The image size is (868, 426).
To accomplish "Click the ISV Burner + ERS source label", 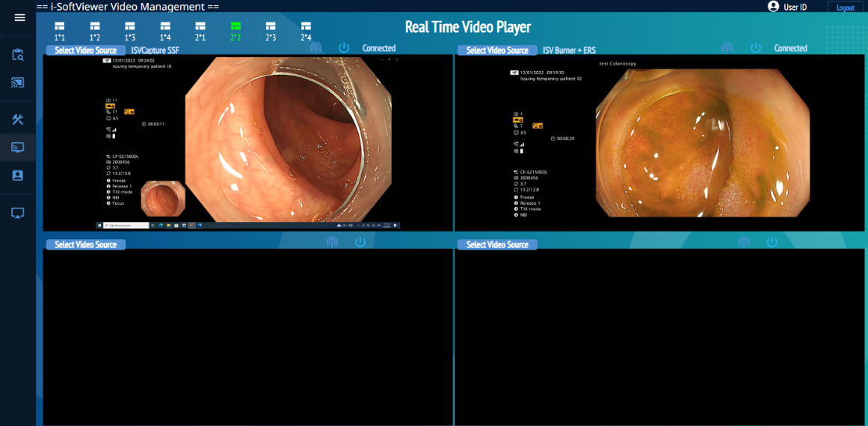I will 569,50.
